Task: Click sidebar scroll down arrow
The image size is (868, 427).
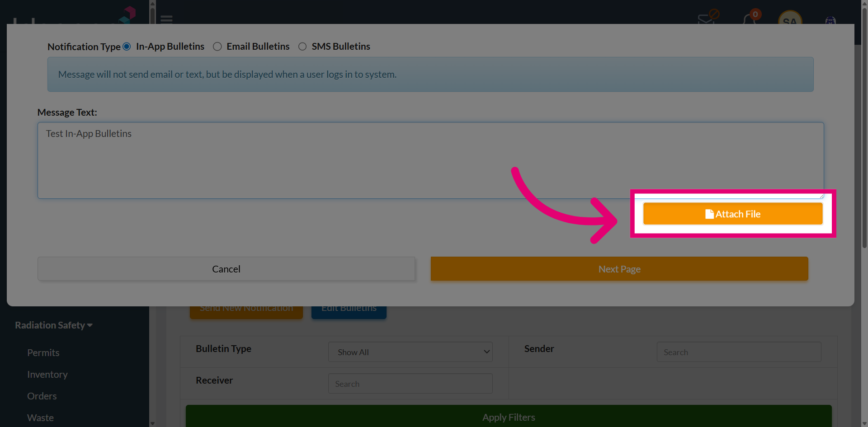Action: tap(152, 423)
